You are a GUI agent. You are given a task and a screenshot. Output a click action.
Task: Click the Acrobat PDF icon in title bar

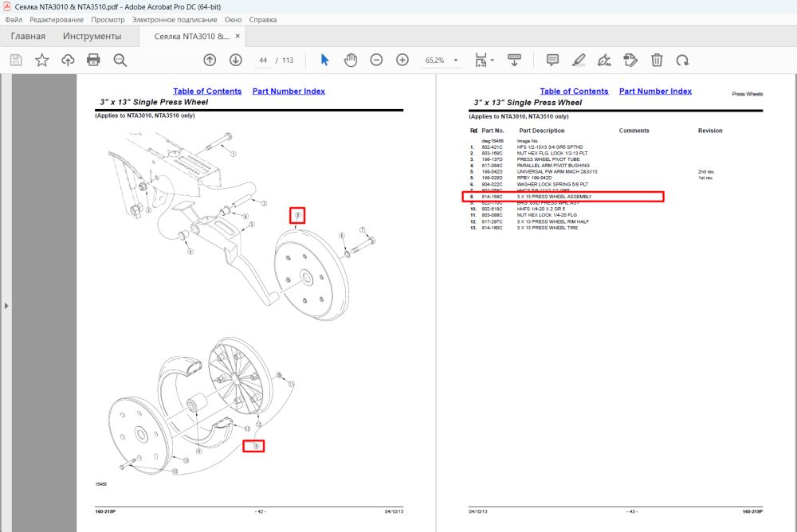point(6,6)
